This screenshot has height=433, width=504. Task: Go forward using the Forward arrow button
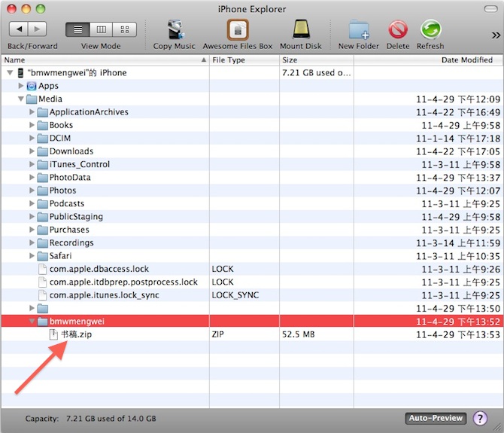[38, 29]
